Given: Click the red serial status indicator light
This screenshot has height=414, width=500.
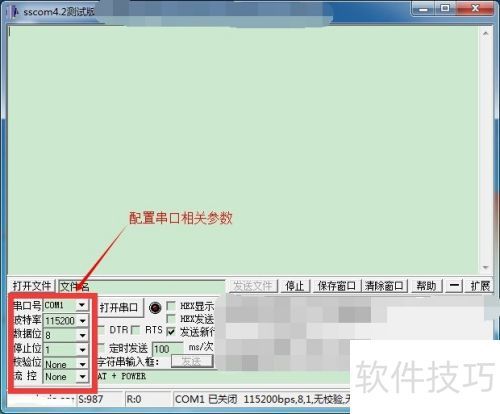Looking at the screenshot, I should (x=155, y=307).
